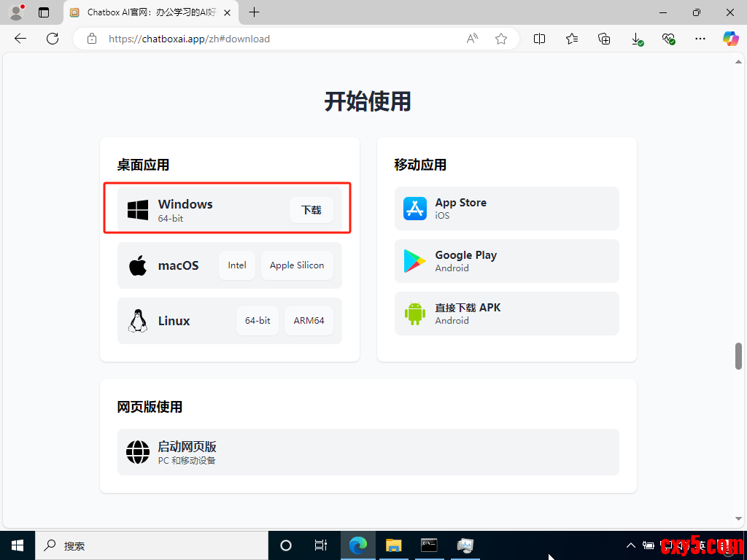Download the Linux 64-bit build
This screenshot has width=747, height=560.
[x=258, y=321]
